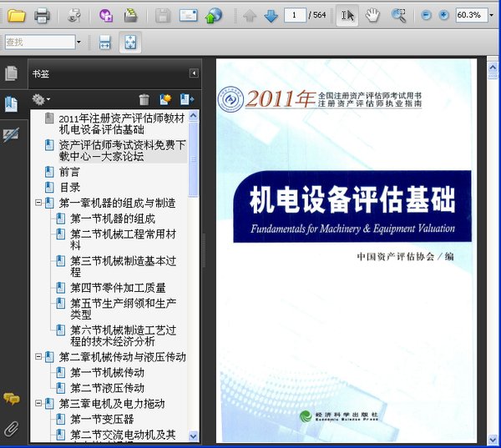The image size is (501, 448).
Task: Print the document using printer icon
Action: [x=42, y=15]
